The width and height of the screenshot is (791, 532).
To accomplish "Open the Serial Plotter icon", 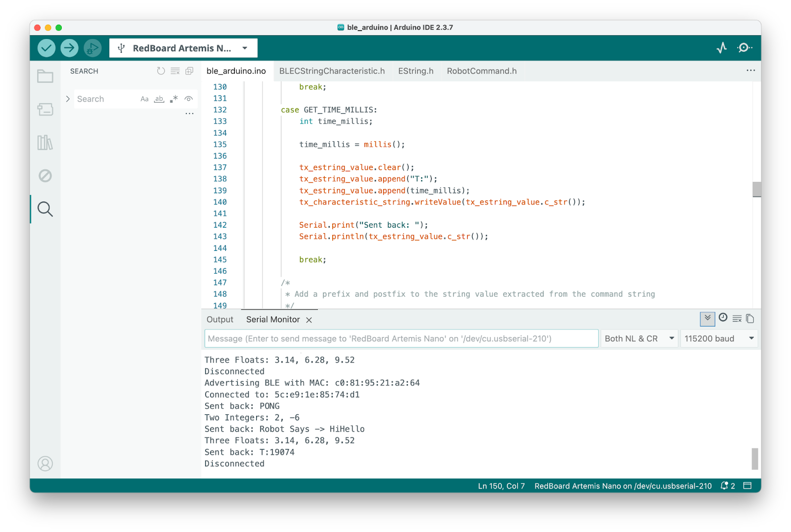I will pos(722,47).
